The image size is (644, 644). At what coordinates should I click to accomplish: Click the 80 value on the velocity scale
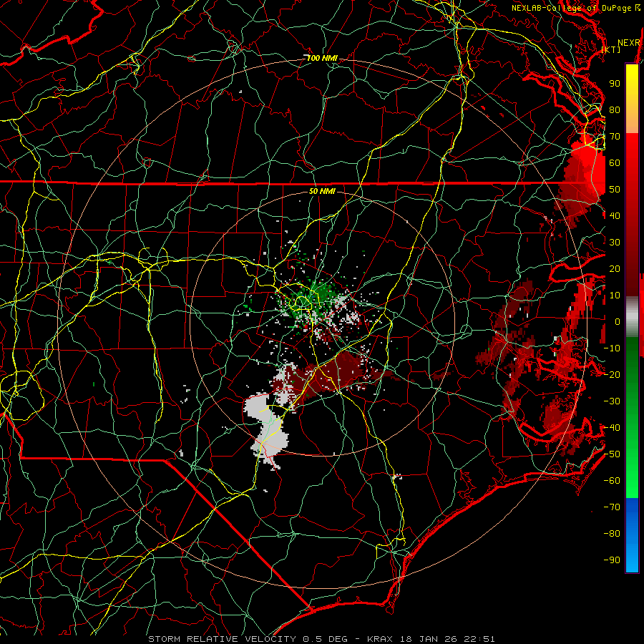[x=615, y=109]
